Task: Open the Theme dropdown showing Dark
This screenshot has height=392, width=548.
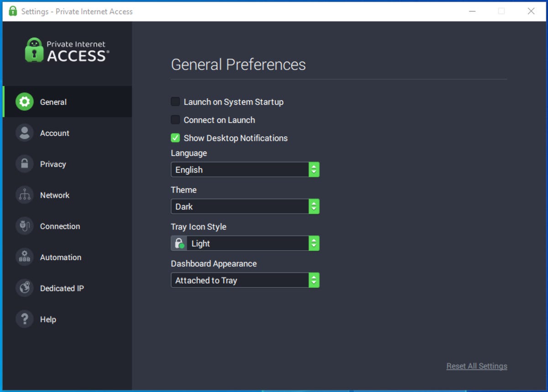Action: pos(245,207)
